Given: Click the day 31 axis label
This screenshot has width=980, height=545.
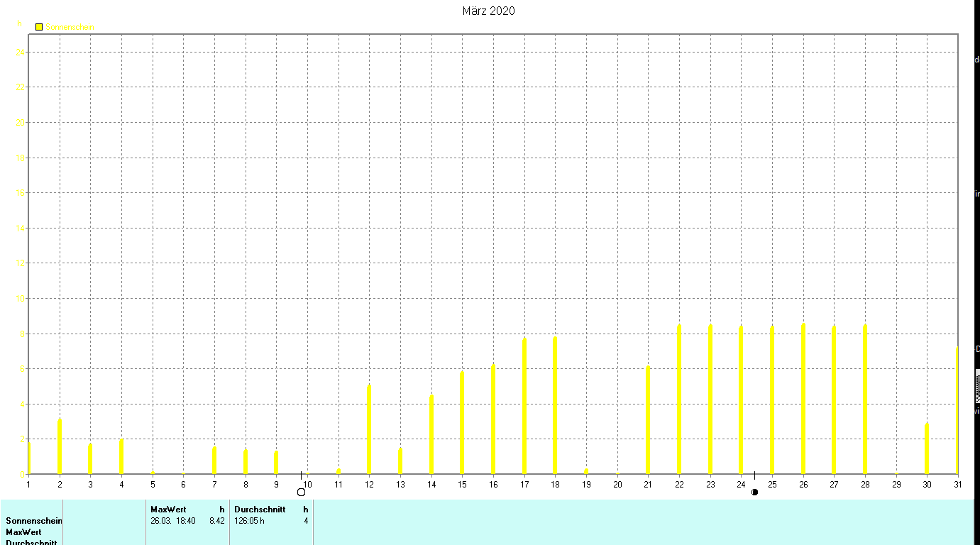Looking at the screenshot, I should (x=957, y=484).
